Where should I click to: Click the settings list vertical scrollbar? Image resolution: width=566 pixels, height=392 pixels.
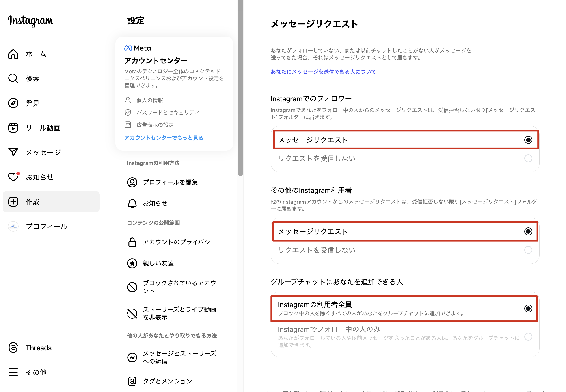click(240, 88)
